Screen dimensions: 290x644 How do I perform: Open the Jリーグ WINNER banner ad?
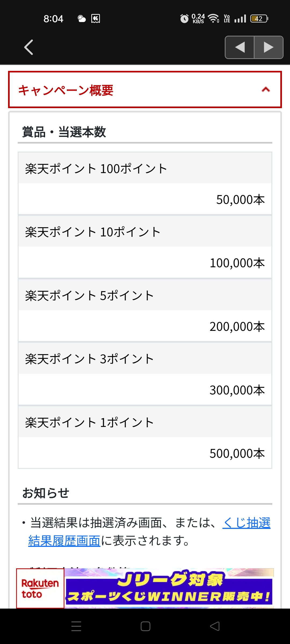(x=169, y=588)
